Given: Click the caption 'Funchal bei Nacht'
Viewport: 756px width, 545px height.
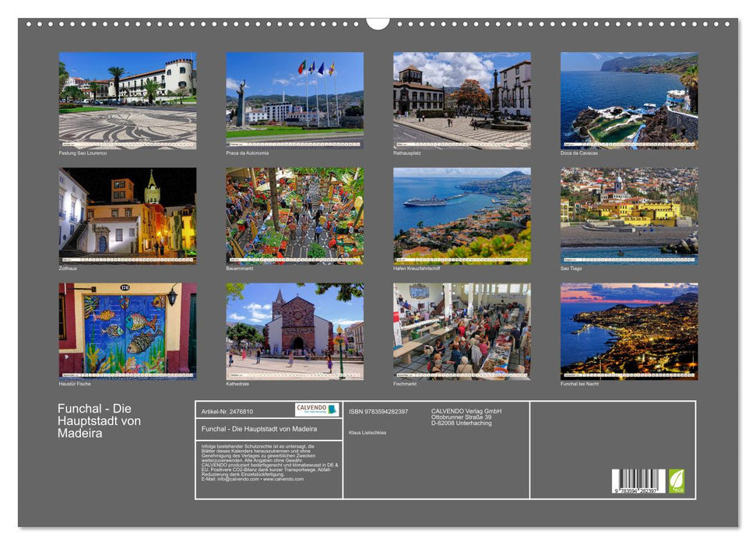Looking at the screenshot, I should pos(579,384).
